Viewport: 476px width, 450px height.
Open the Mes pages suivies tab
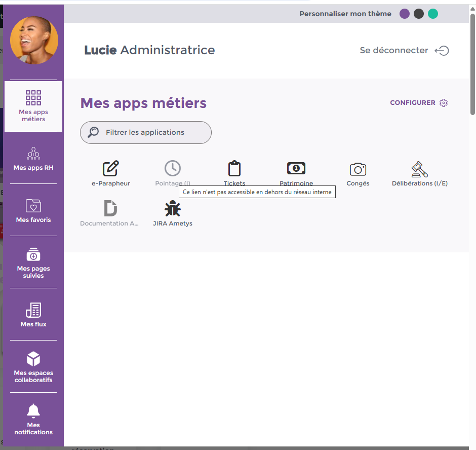[33, 262]
